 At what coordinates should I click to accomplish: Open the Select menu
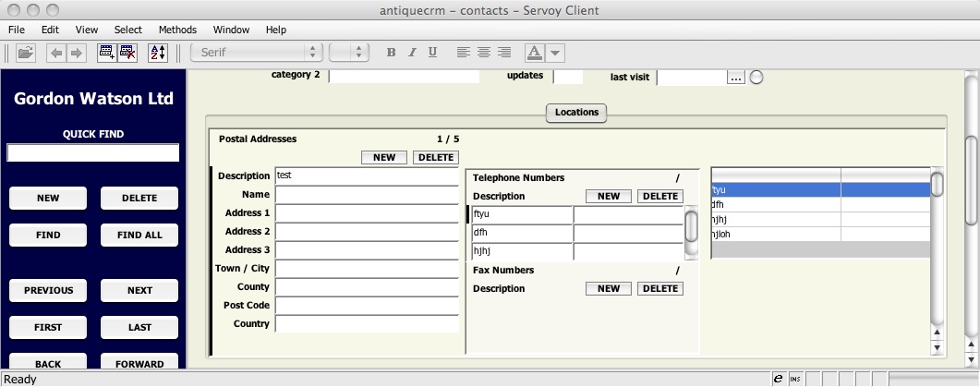coord(128,30)
